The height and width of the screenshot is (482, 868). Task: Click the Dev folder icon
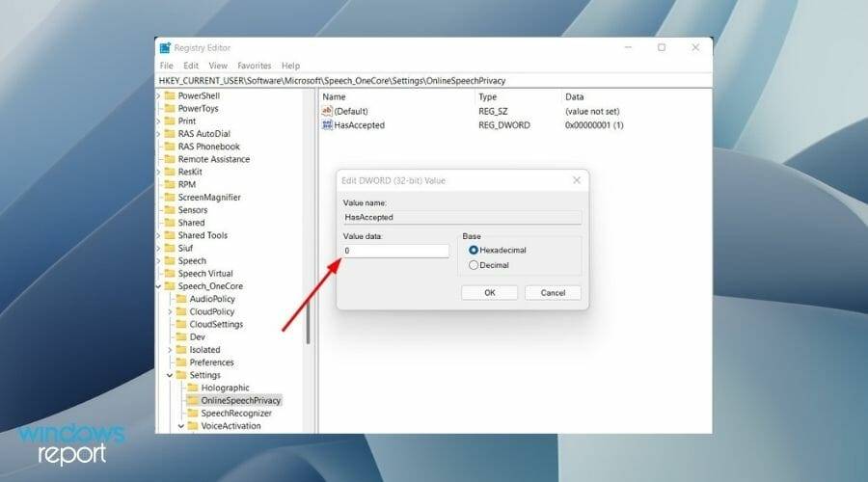(181, 337)
